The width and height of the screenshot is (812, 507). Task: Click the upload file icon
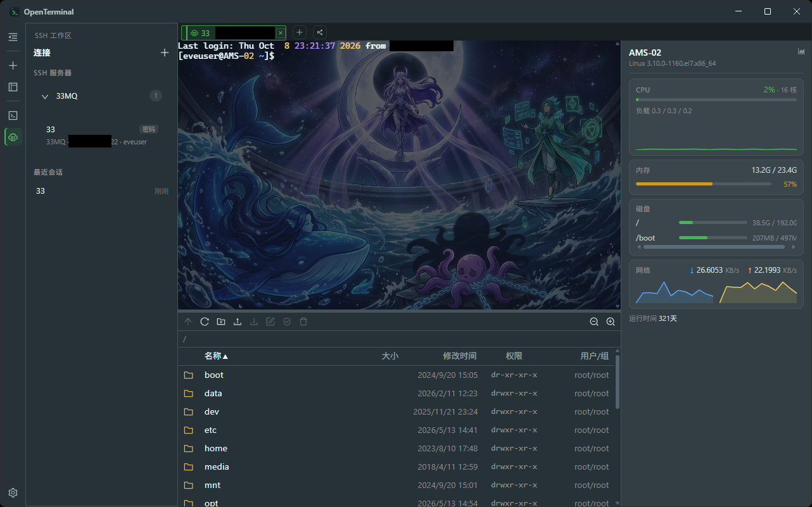(x=238, y=322)
